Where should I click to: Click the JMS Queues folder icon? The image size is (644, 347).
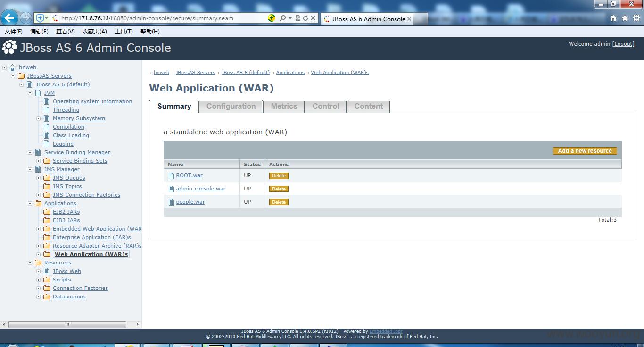[x=47, y=178]
